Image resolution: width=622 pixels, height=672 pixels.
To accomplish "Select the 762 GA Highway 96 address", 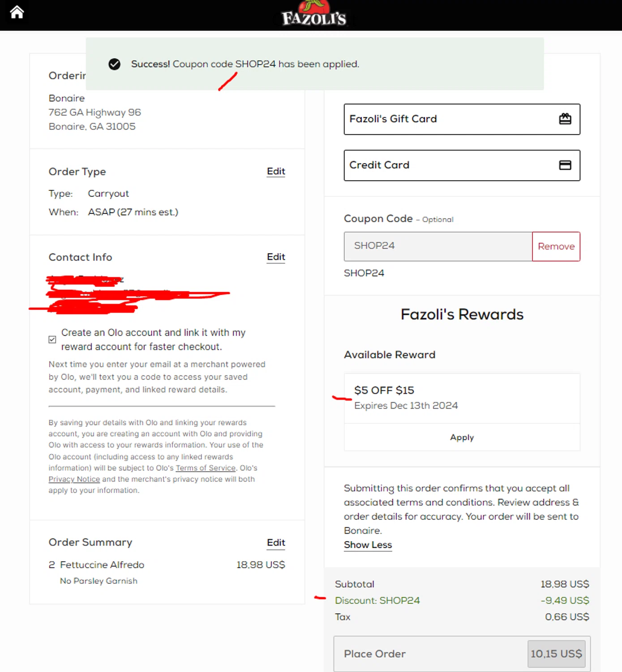I will point(95,112).
